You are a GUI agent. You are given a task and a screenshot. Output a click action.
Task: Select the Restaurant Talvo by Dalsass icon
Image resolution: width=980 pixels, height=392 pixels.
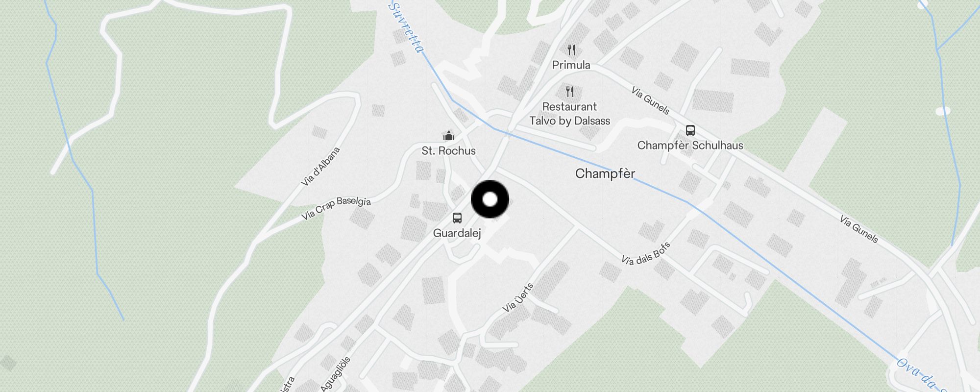coord(570,92)
